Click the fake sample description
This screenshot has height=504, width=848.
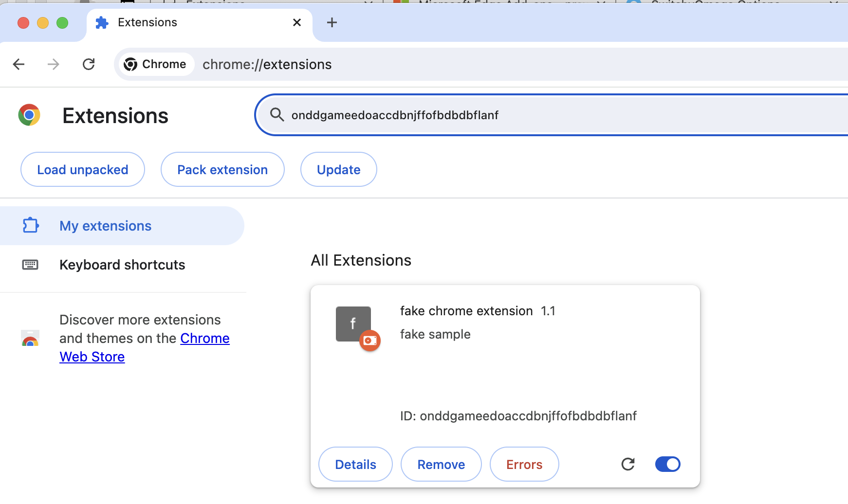click(x=435, y=334)
